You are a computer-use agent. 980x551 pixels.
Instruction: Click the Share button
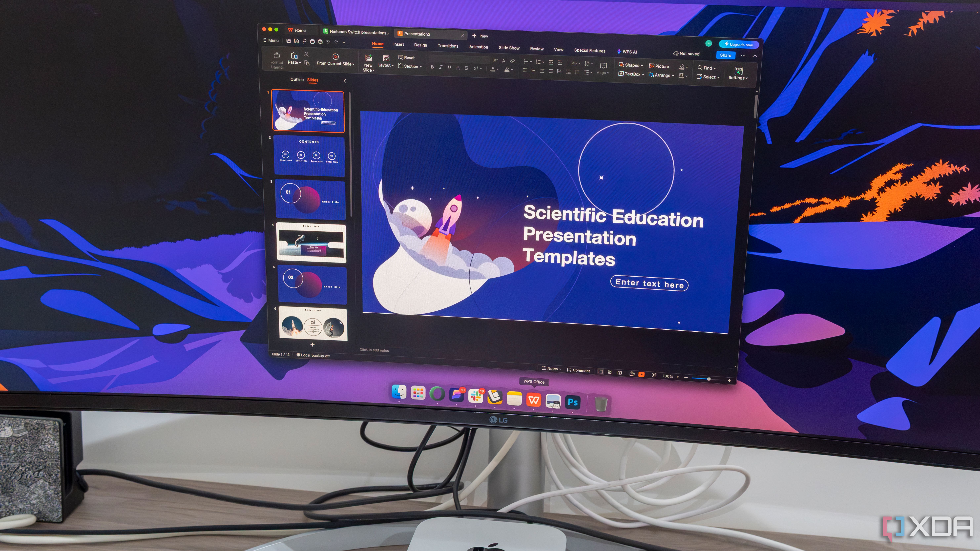point(725,55)
